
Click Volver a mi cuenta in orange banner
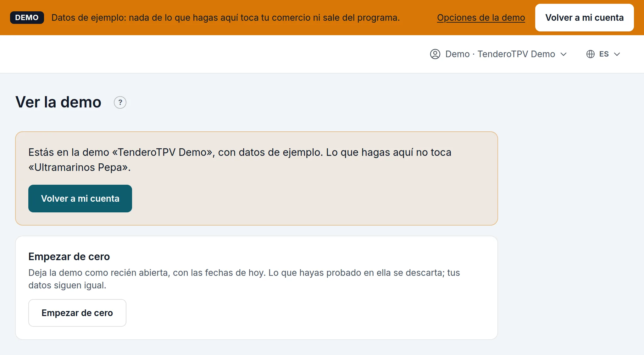pyautogui.click(x=584, y=18)
